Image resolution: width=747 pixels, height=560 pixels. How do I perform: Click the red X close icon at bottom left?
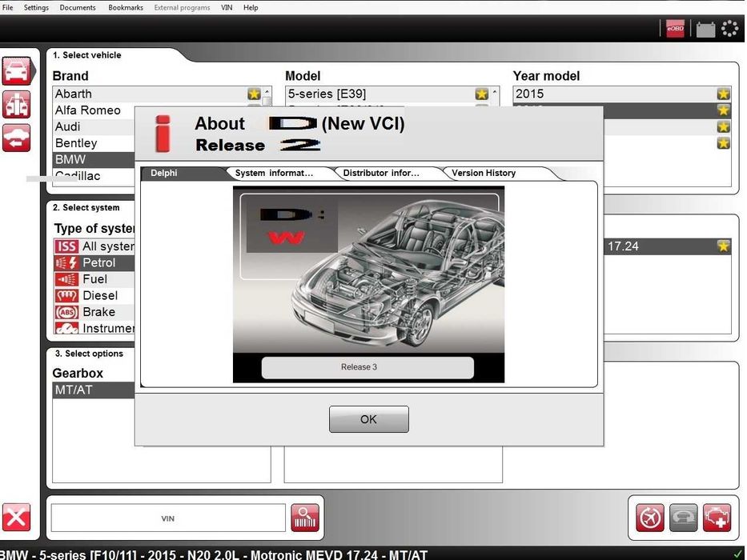tap(16, 517)
